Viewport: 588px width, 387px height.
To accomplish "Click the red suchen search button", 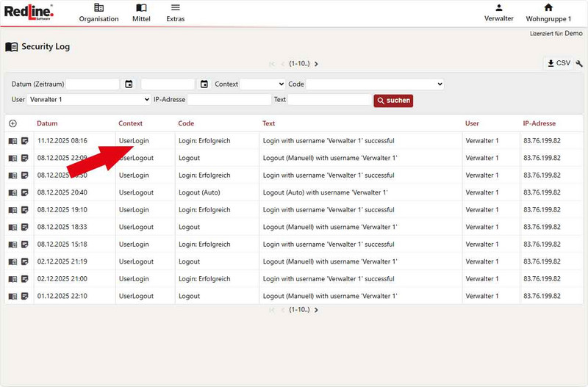I will click(393, 100).
